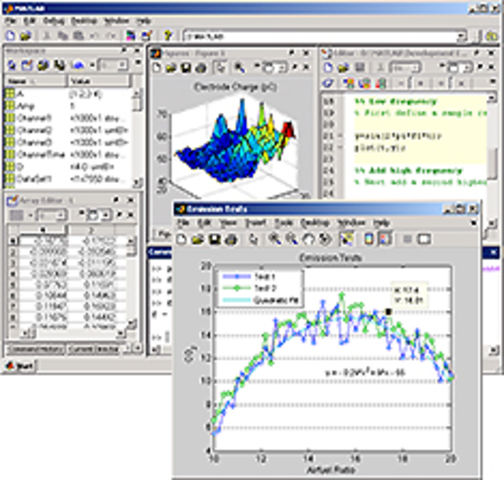The image size is (504, 480).
Task: Open Simulink icon in main MATLAB toolbar
Action: (x=130, y=36)
